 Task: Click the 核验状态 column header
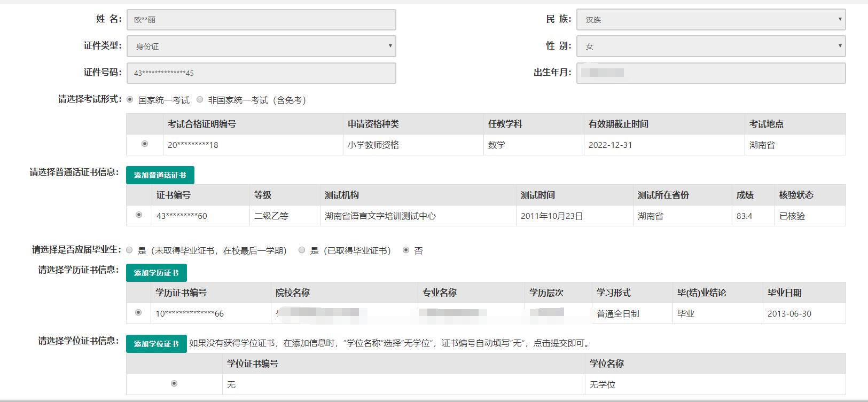[x=796, y=195]
